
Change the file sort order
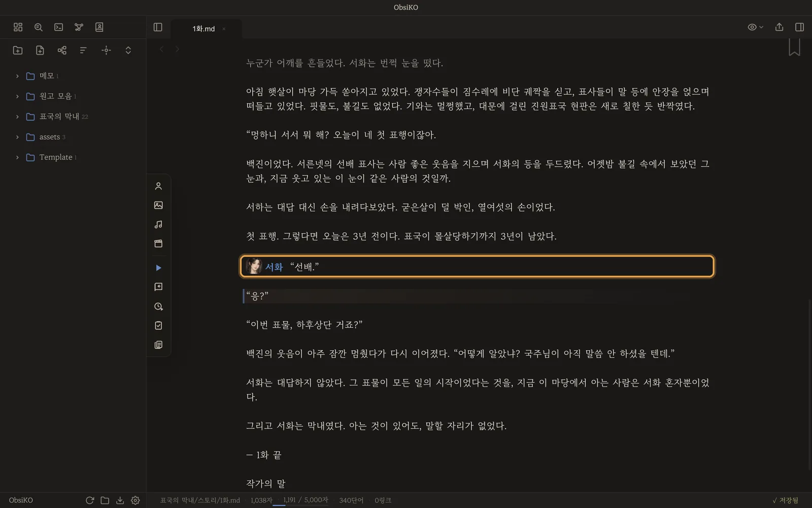tap(84, 50)
